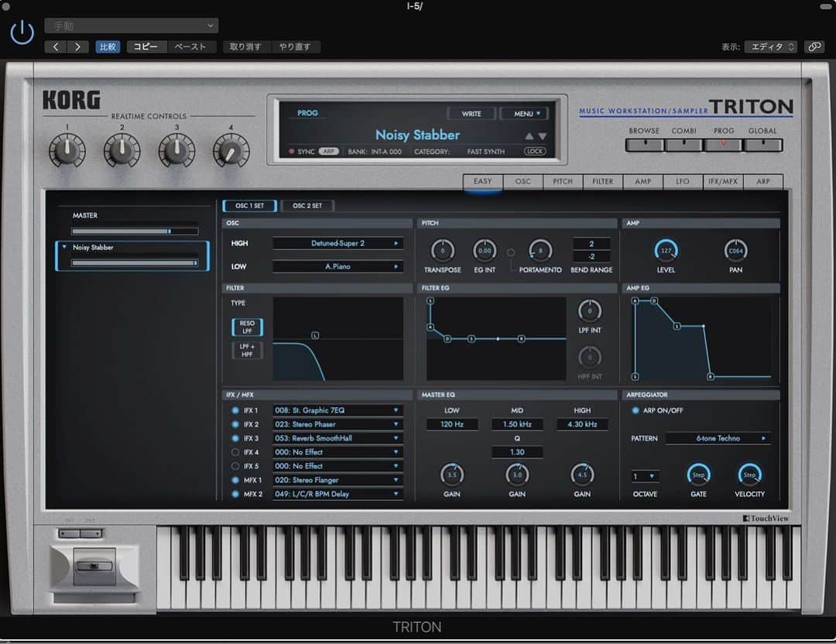The width and height of the screenshot is (836, 644).
Task: Select the OSC 2 SET tab
Action: click(307, 206)
